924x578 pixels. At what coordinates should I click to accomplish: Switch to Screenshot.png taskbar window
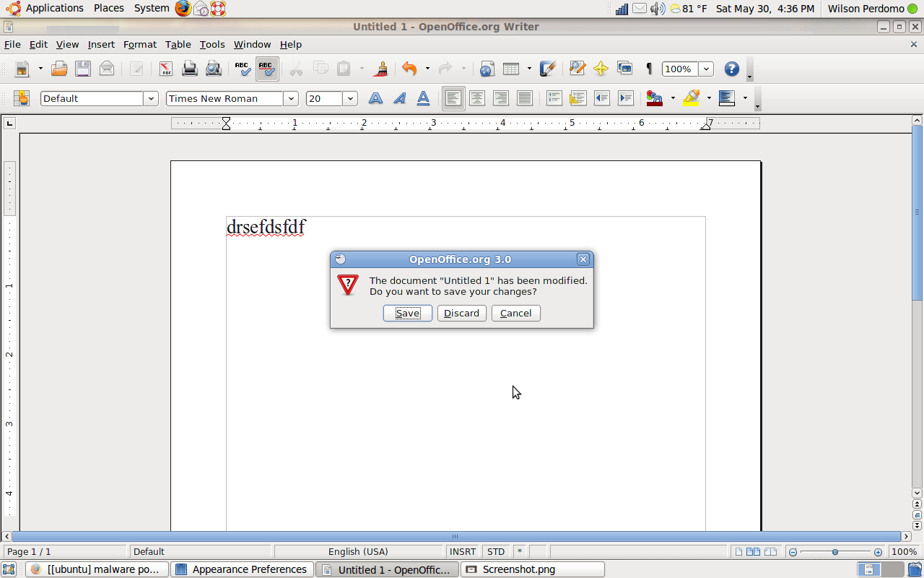[533, 569]
